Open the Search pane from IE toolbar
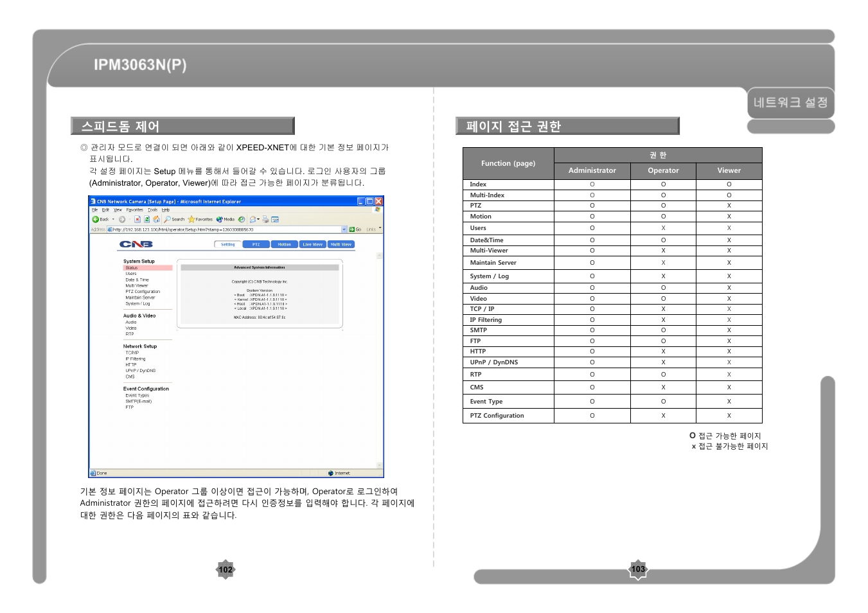This screenshot has width=868, height=613. (174, 219)
